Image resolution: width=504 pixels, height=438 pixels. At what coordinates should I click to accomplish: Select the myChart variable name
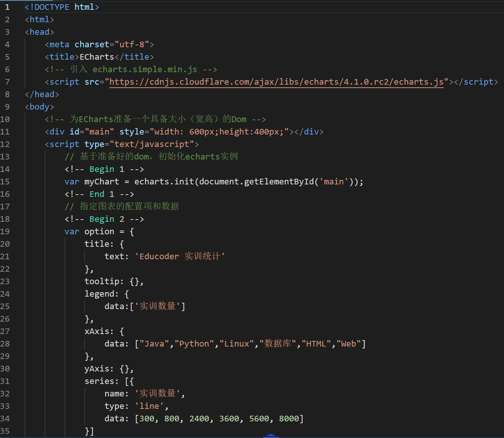click(x=102, y=182)
